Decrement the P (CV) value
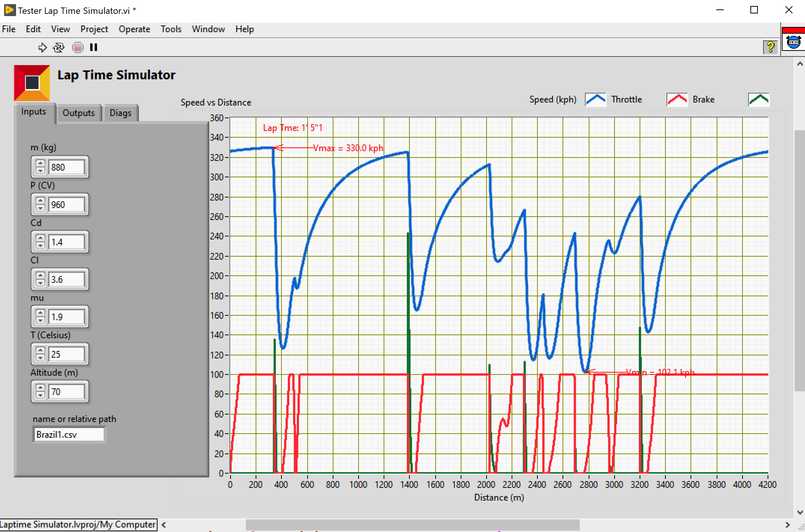This screenshot has width=805, height=532. click(x=40, y=208)
